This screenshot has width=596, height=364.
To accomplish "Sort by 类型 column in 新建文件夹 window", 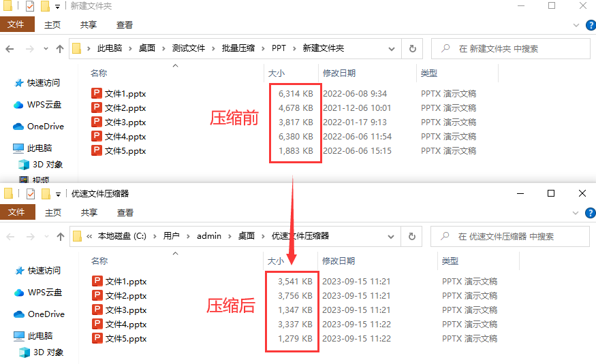I will [428, 73].
